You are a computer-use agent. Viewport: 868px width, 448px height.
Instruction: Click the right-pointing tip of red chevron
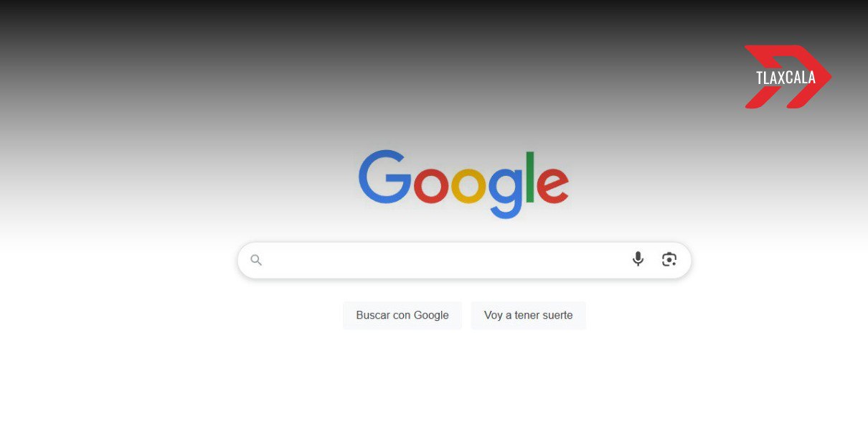point(825,77)
